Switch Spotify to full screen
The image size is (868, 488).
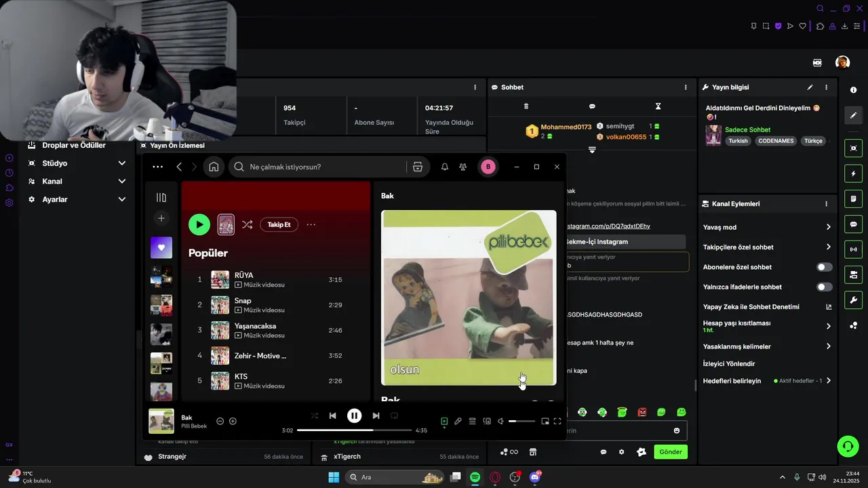(557, 421)
